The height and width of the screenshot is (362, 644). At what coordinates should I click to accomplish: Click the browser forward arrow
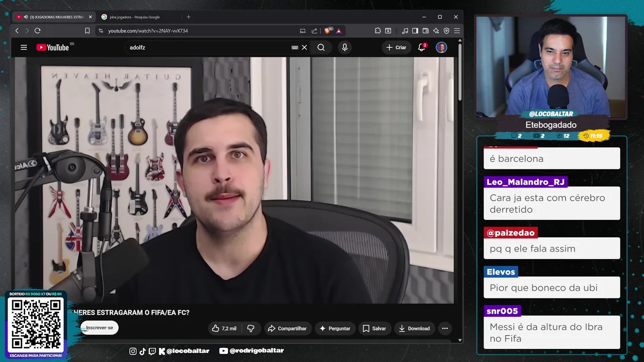tap(27, 31)
